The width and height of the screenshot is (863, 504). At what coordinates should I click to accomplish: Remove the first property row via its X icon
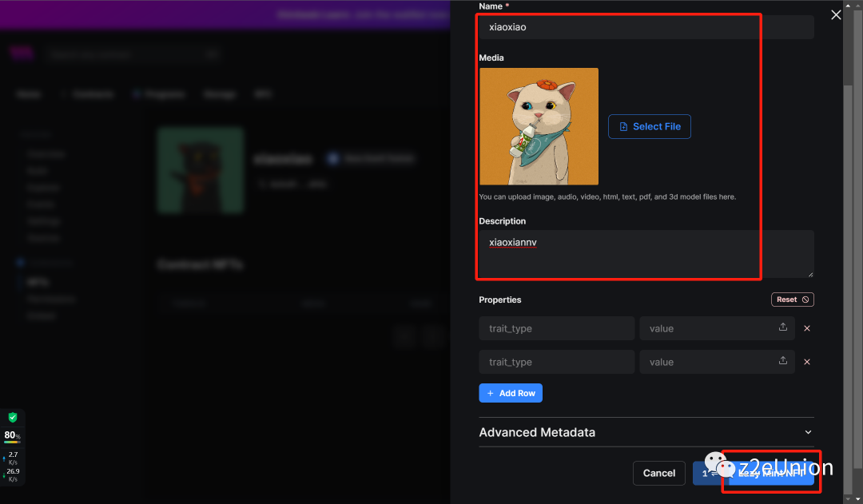coord(806,328)
